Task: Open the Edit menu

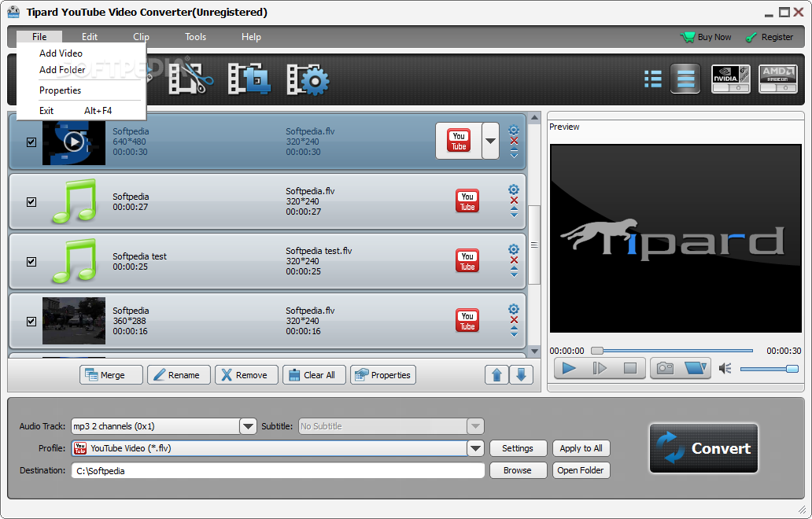Action: point(90,37)
